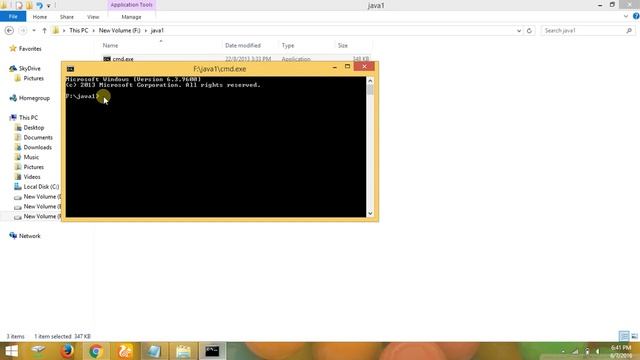Open the UC Browser taskbar icon
This screenshot has width=640, height=360.
[x=125, y=351]
